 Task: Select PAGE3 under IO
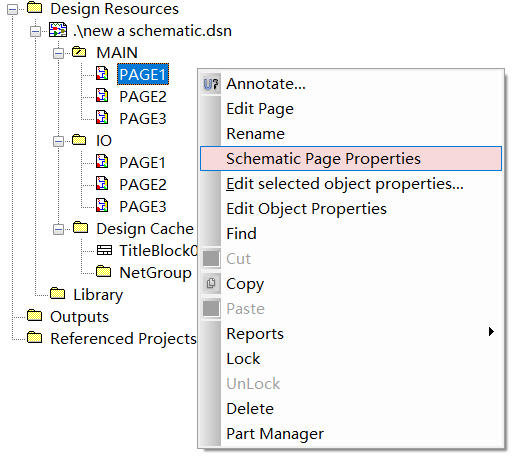coord(143,207)
